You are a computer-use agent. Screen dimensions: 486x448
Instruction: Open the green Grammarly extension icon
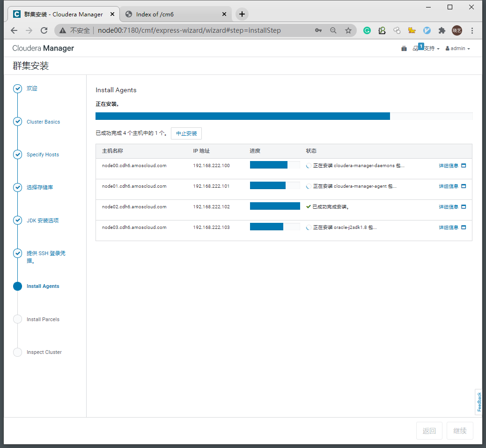[367, 30]
